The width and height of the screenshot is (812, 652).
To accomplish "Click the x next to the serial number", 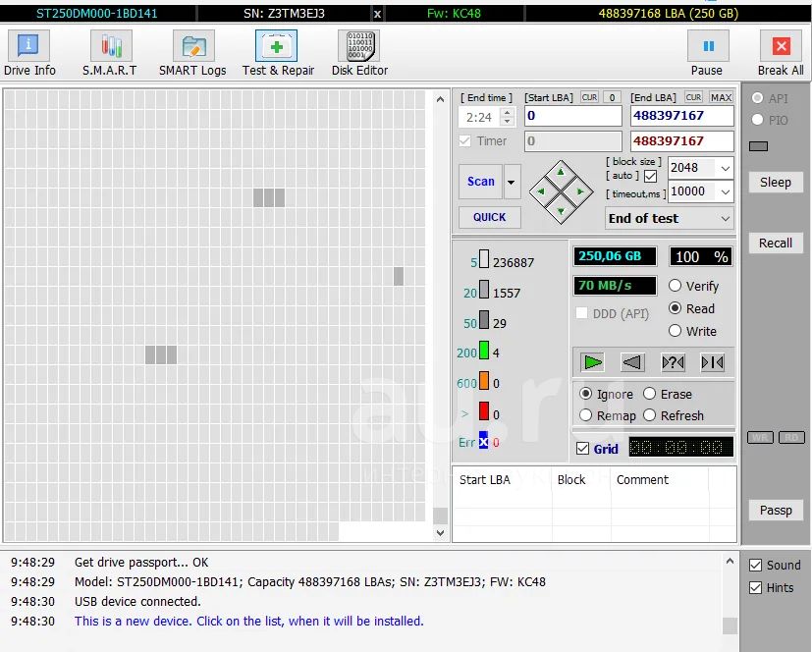I will (x=377, y=14).
